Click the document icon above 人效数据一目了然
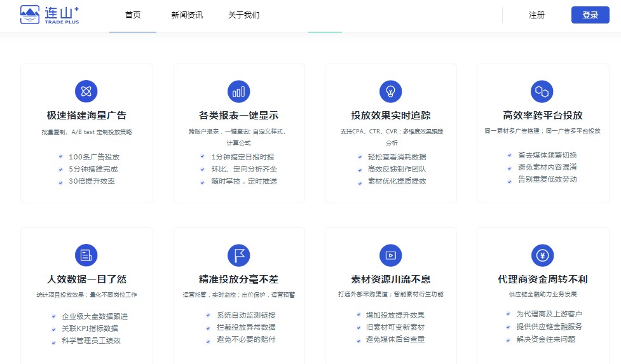 pyautogui.click(x=86, y=255)
